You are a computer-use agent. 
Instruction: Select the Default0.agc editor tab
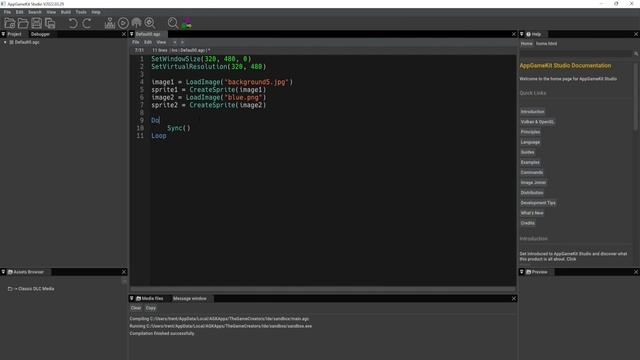point(148,34)
